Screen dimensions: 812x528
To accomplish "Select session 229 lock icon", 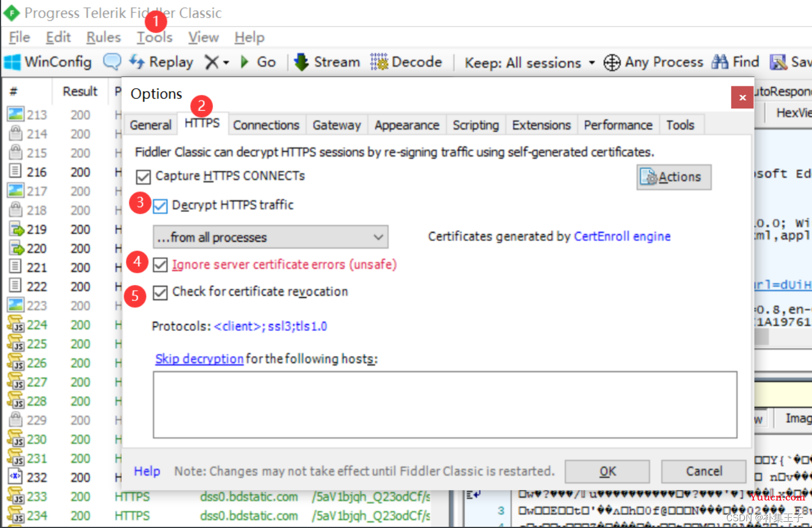I will (x=16, y=420).
